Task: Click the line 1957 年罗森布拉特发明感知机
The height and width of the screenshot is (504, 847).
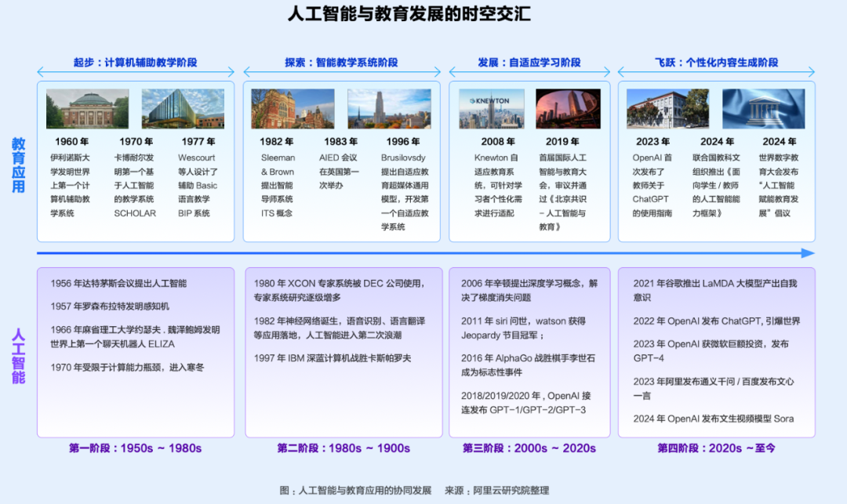Action: pyautogui.click(x=110, y=306)
